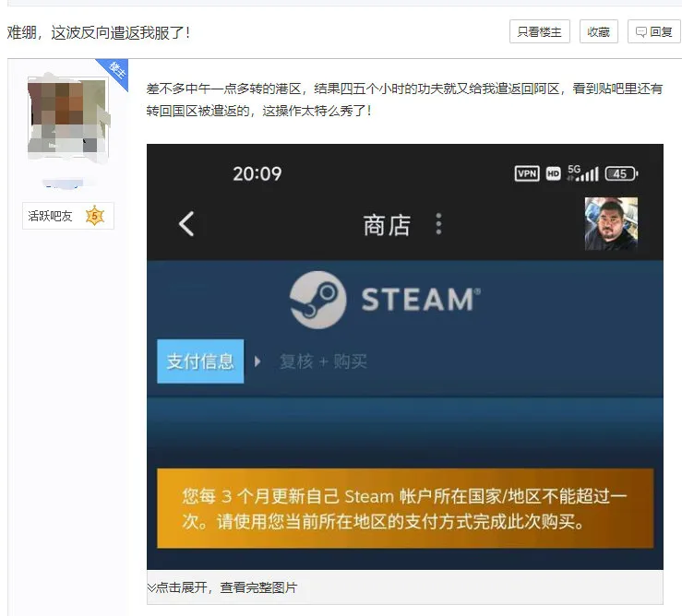The image size is (682, 616).
Task: Click the VPN status bar icon
Action: [527, 173]
